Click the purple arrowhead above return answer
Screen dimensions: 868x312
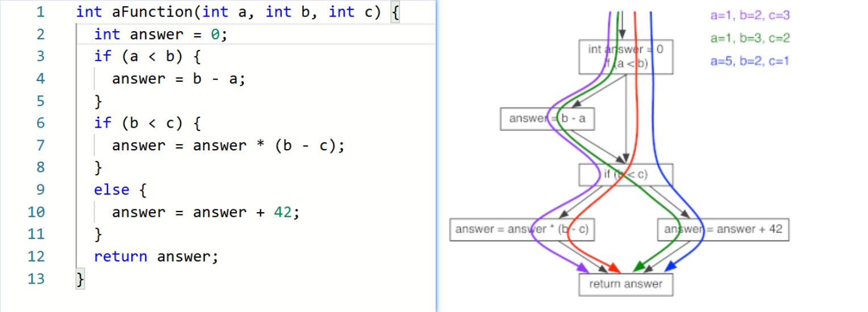[583, 268]
